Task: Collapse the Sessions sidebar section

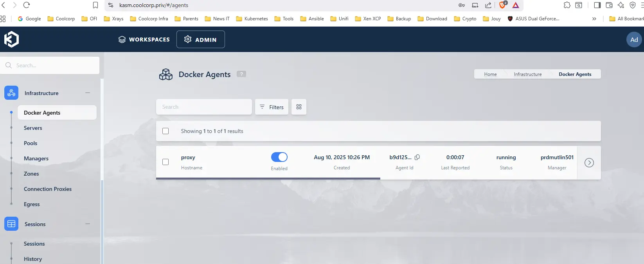Action: click(x=88, y=224)
